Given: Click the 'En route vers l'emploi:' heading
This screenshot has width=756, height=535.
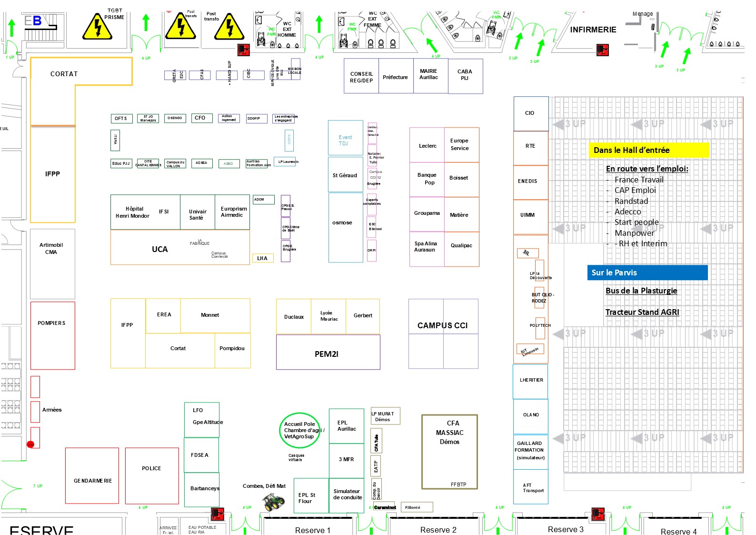Looking at the screenshot, I should click(x=647, y=169).
